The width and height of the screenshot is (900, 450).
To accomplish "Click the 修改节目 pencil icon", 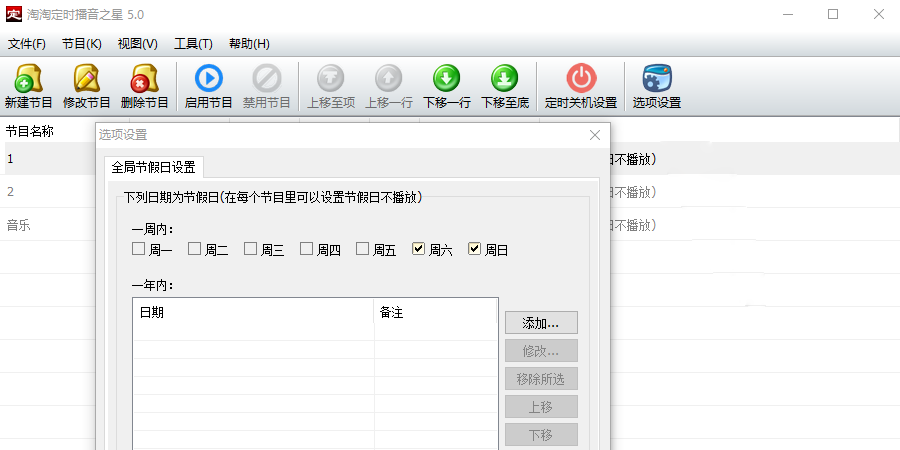I will (x=86, y=78).
